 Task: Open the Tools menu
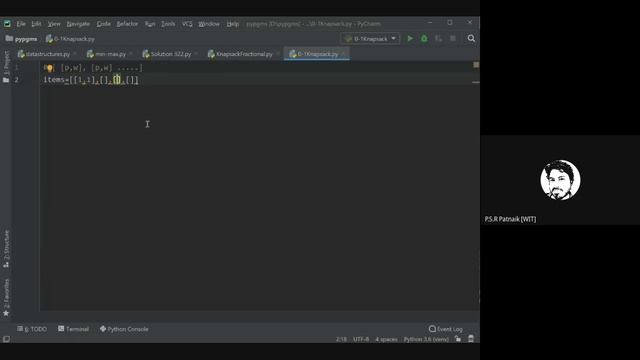pos(168,24)
